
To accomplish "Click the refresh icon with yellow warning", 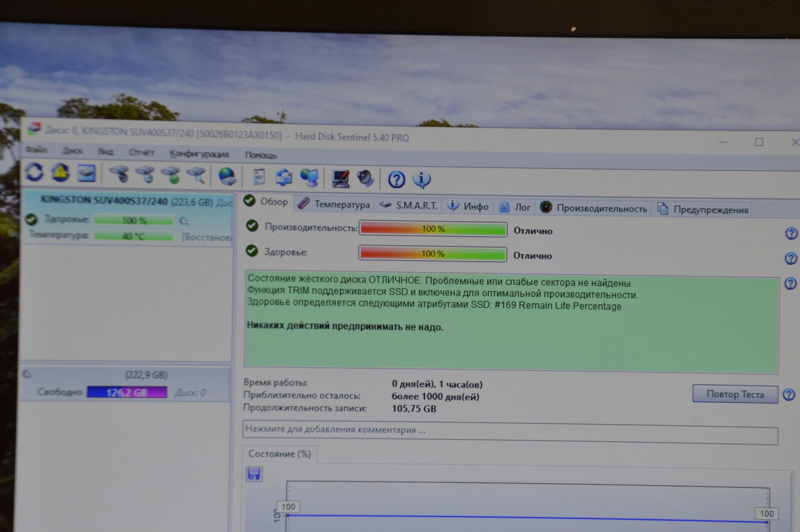I will 60,173.
